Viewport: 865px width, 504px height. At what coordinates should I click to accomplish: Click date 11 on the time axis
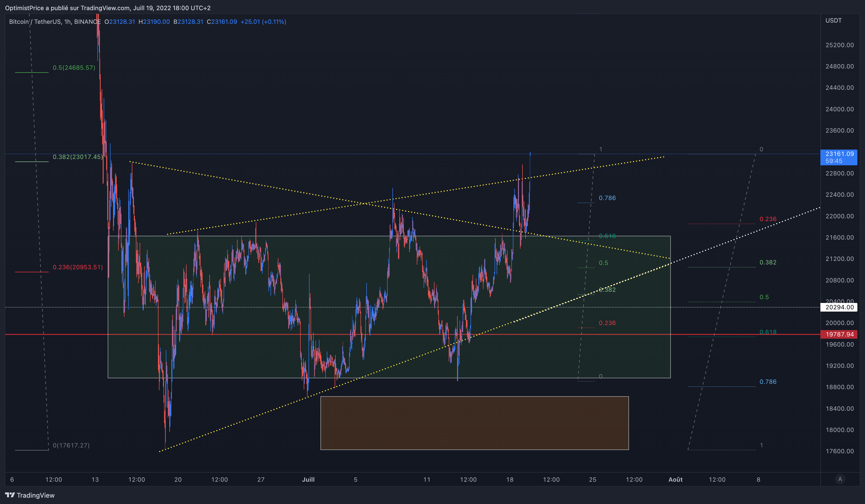pyautogui.click(x=427, y=480)
